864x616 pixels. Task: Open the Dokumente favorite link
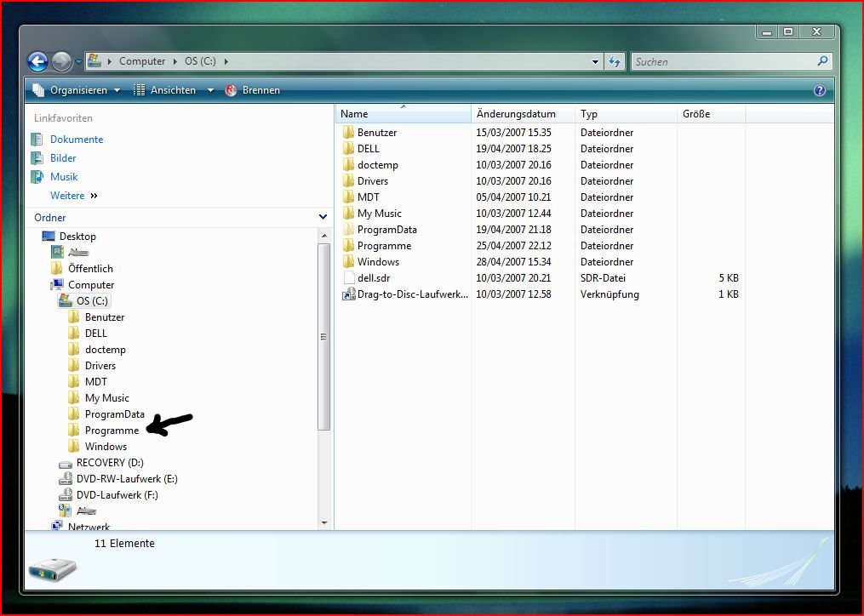pyautogui.click(x=77, y=140)
